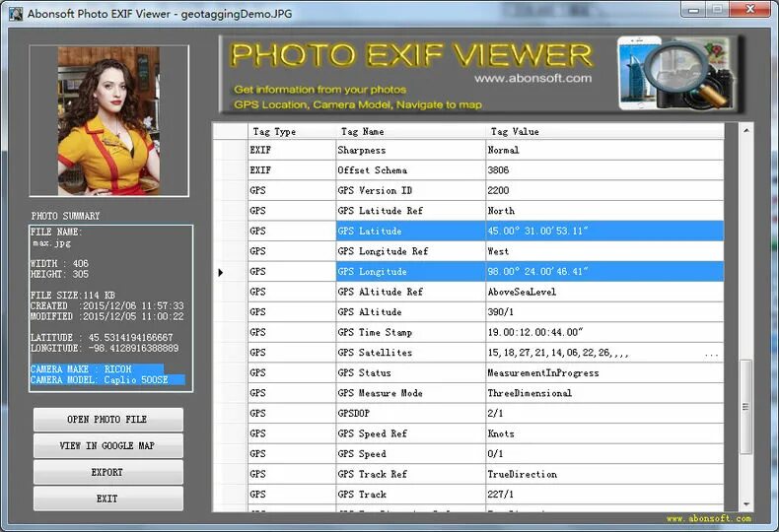Click the ellipsis in the GPS Satellites row
Screen dimensions: 779x532
click(x=711, y=355)
